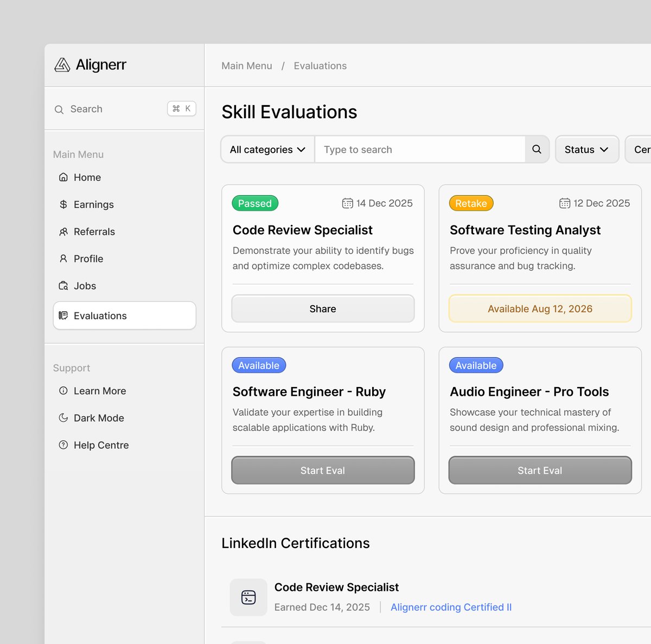Start Eval for Audio Engineer - Pro Tools
651x644 pixels.
540,470
